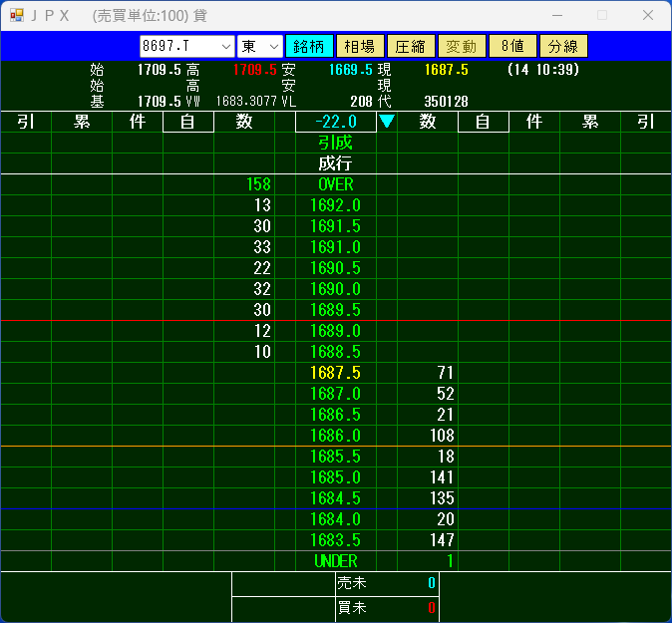Click the left 自 column header
Viewport: 672px width, 623px height.
188,122
